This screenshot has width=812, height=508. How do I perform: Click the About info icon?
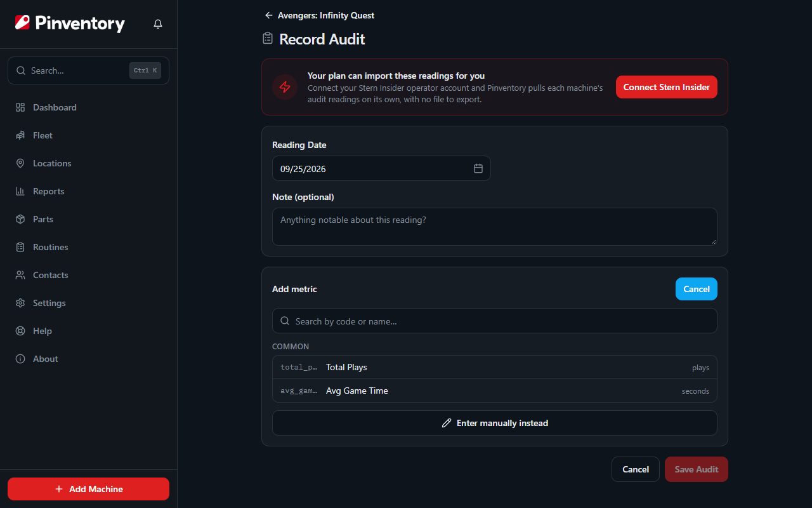[x=20, y=359]
